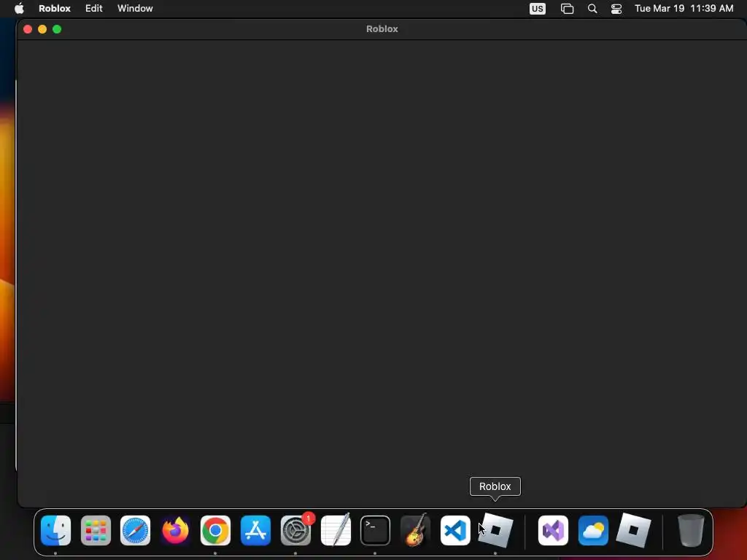Launch Firefox from the dock
The height and width of the screenshot is (560, 747).
(x=175, y=531)
